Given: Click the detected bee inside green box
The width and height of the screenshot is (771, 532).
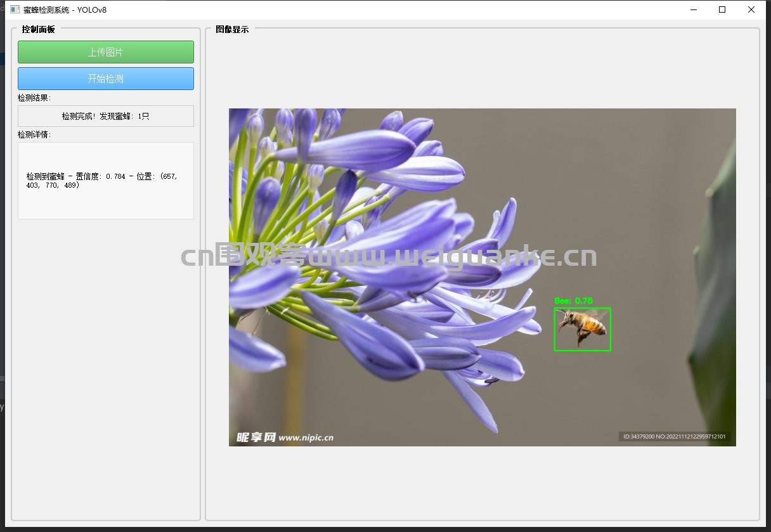Looking at the screenshot, I should (583, 328).
